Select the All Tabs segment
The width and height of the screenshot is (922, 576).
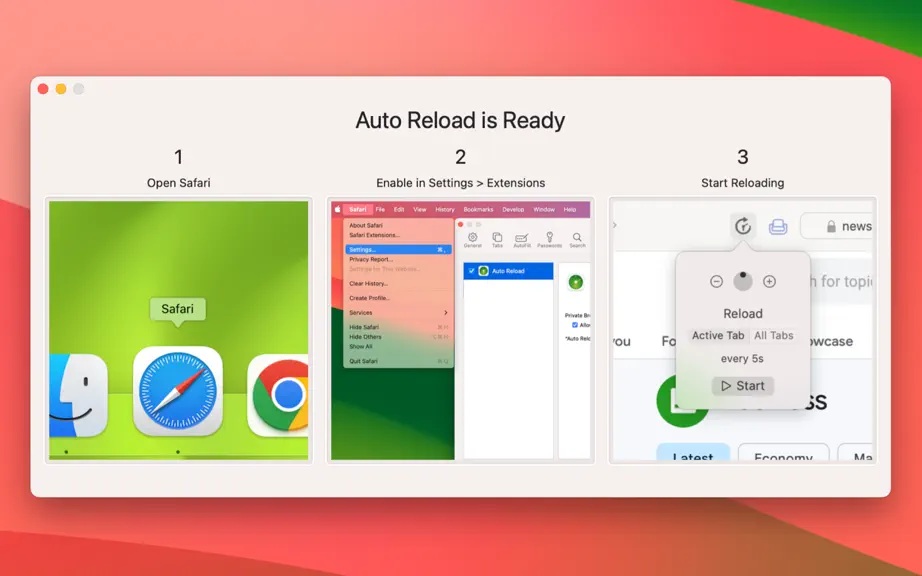(x=773, y=336)
